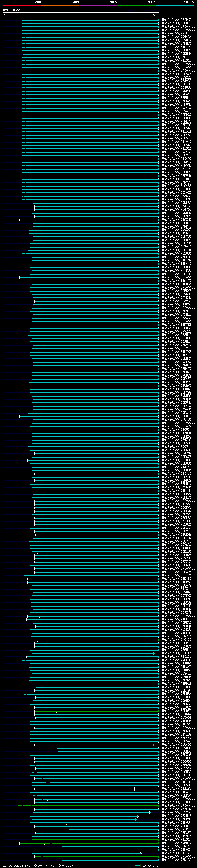Click the orange ~40% identity legend segment
This screenshot has height=868, width=197.
(60, 6)
